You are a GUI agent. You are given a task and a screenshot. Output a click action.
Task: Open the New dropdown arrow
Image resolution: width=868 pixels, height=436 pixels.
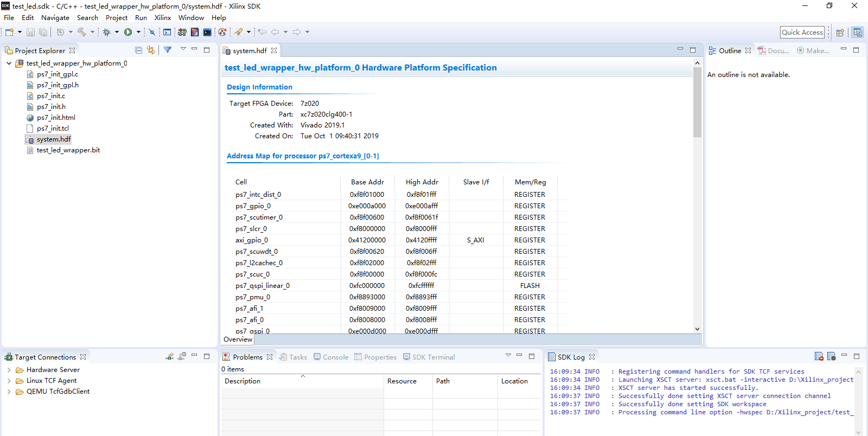pos(20,32)
